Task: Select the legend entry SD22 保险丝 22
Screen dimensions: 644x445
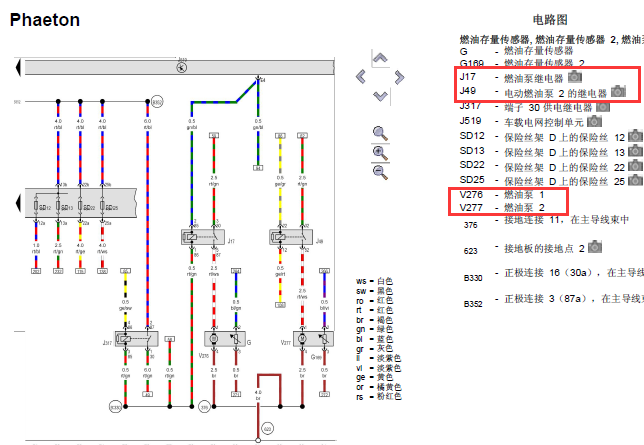Action: 542,166
